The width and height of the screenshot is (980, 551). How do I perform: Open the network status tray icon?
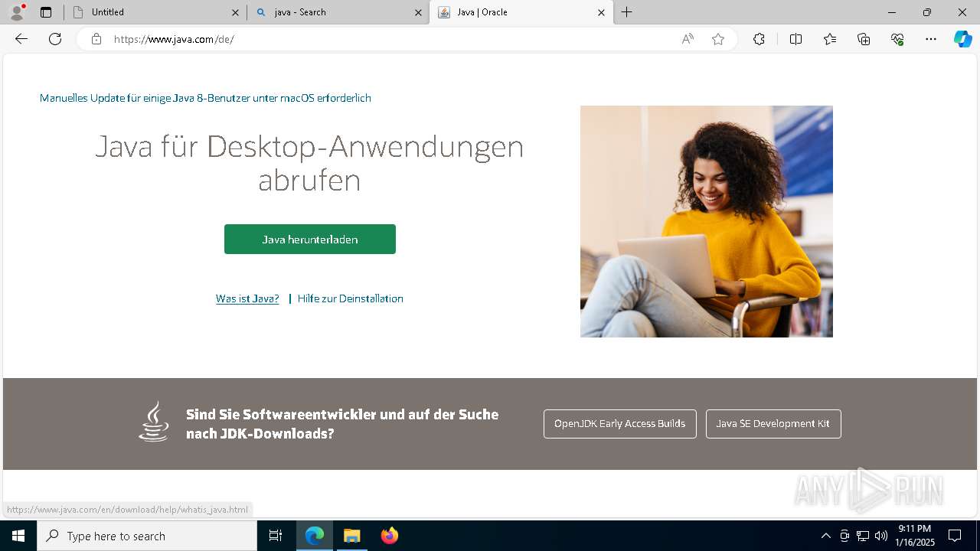coord(863,536)
